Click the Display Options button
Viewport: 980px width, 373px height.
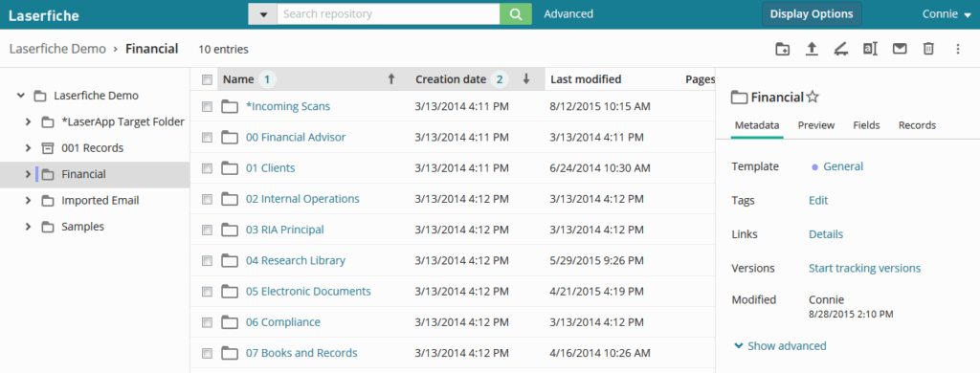812,13
